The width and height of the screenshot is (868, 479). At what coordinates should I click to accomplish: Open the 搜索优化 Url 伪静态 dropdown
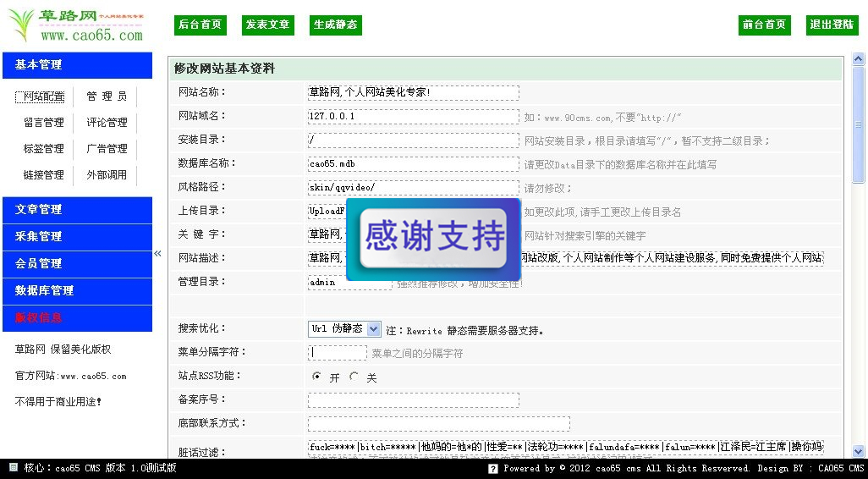[x=344, y=329]
